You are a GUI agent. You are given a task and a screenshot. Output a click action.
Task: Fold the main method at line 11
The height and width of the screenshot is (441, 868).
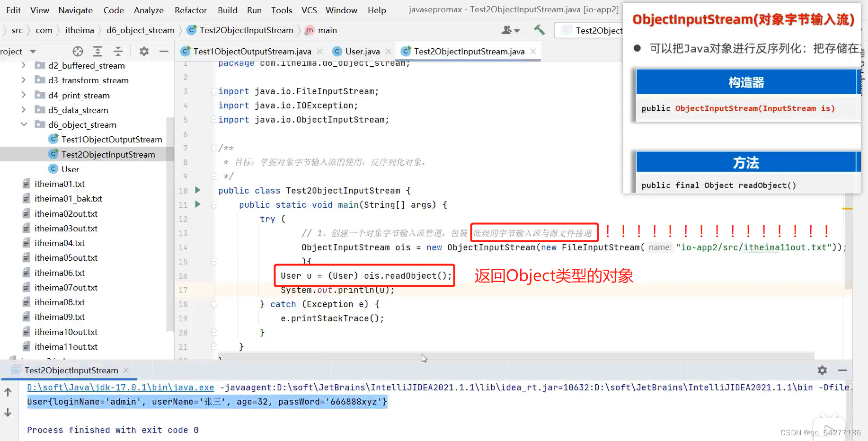[x=214, y=205]
